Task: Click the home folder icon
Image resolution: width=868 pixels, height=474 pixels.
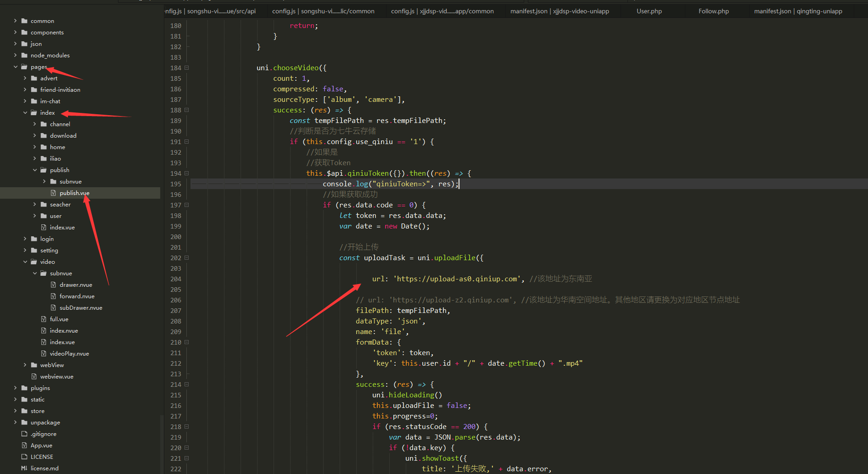Action: coord(44,147)
